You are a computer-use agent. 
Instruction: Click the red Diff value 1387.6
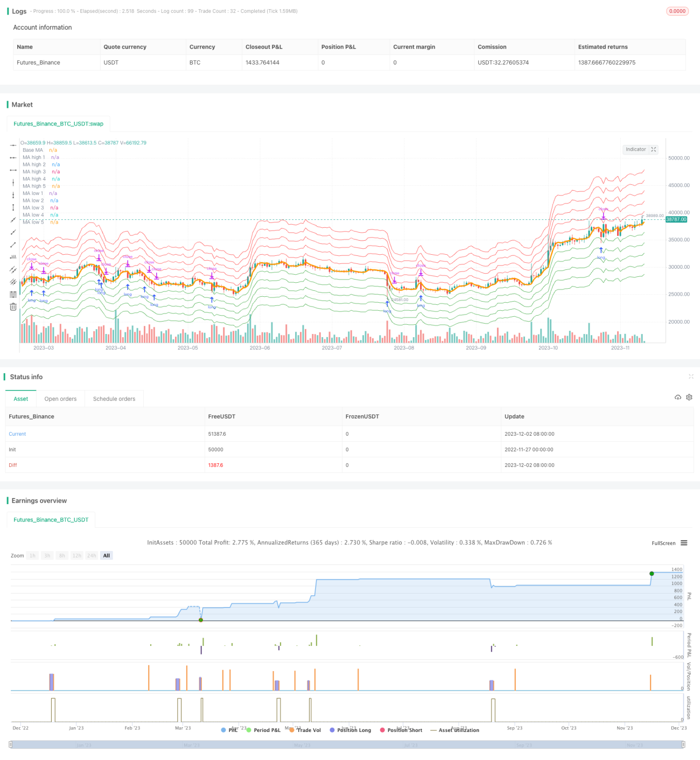pyautogui.click(x=215, y=465)
